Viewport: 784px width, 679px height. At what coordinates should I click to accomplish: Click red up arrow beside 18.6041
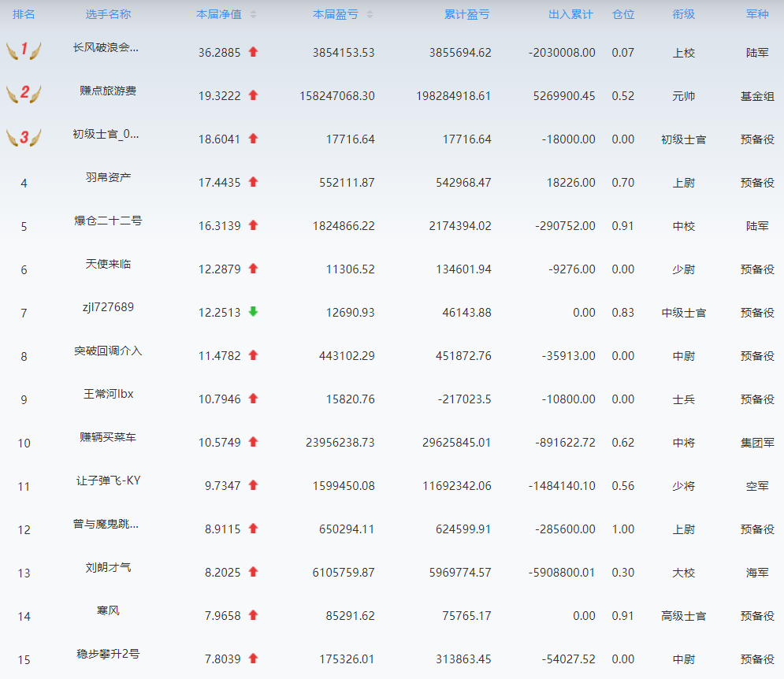point(253,139)
